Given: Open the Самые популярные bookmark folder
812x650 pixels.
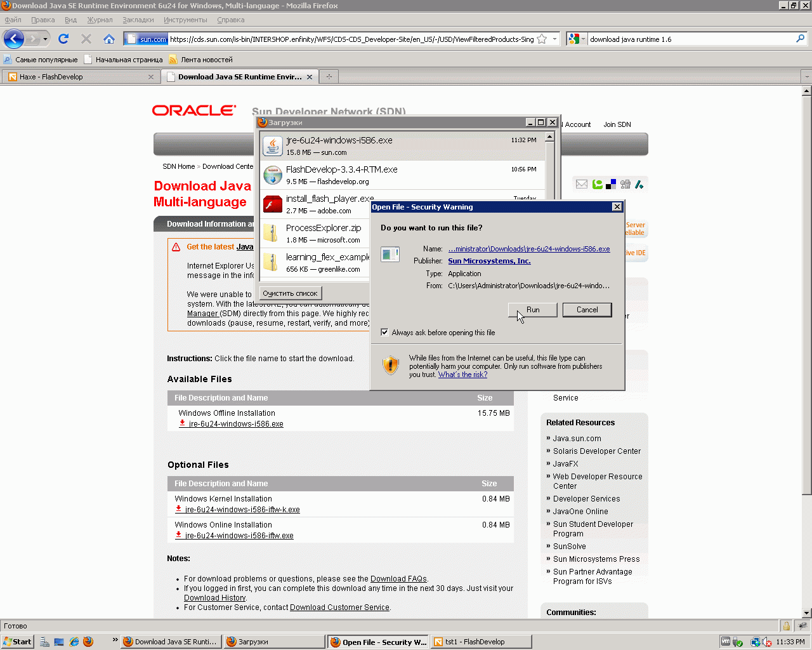Looking at the screenshot, I should [41, 60].
